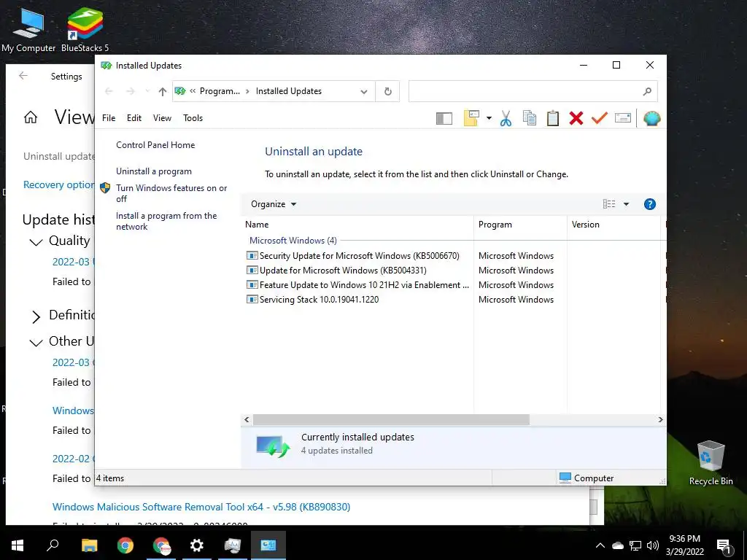Expand the address bar history dropdown
Screen dimensions: 747x560
(x=364, y=91)
